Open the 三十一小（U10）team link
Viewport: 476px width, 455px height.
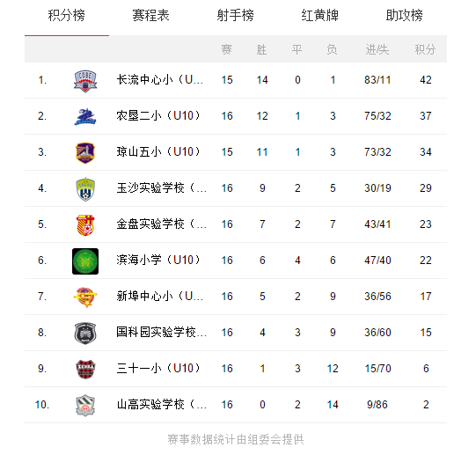(x=158, y=369)
